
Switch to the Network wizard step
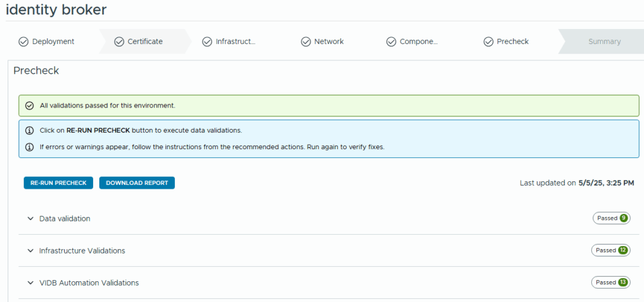(x=329, y=42)
